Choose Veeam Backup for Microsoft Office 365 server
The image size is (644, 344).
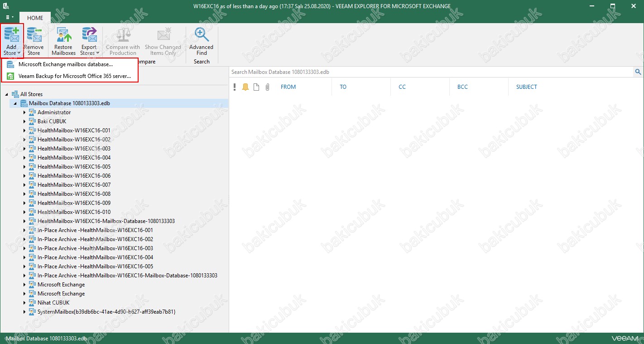(x=74, y=76)
